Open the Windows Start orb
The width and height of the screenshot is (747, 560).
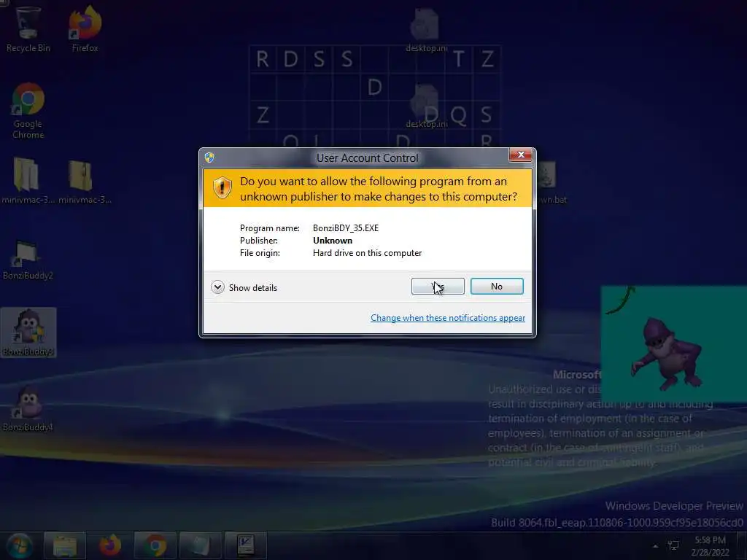(20, 545)
